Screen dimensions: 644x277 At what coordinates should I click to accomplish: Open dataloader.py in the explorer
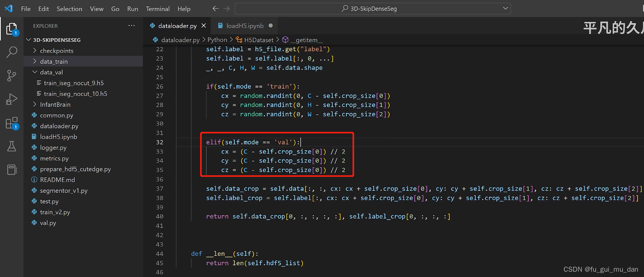[59, 126]
